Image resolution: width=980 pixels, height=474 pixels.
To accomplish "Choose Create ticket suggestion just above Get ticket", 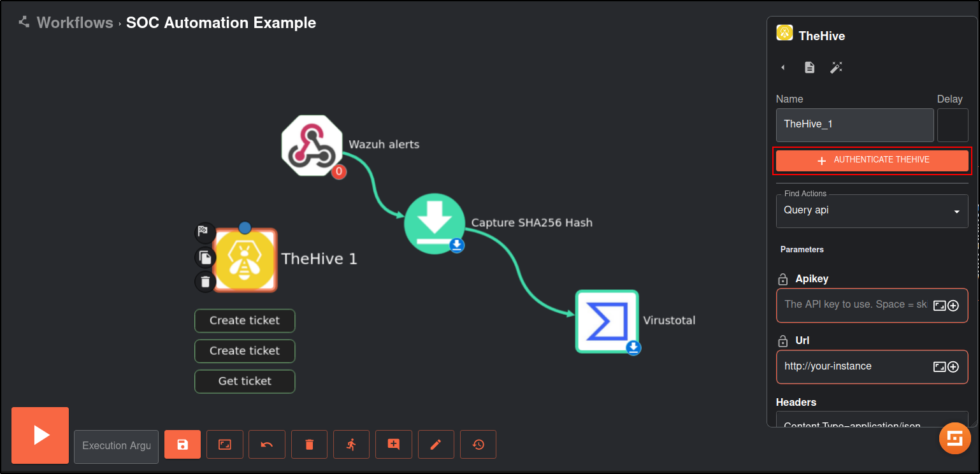I will point(245,351).
